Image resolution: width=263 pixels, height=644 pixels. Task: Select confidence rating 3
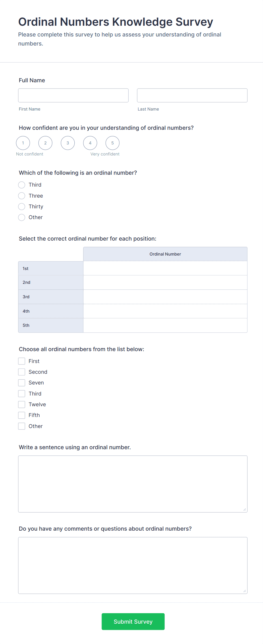tap(68, 143)
